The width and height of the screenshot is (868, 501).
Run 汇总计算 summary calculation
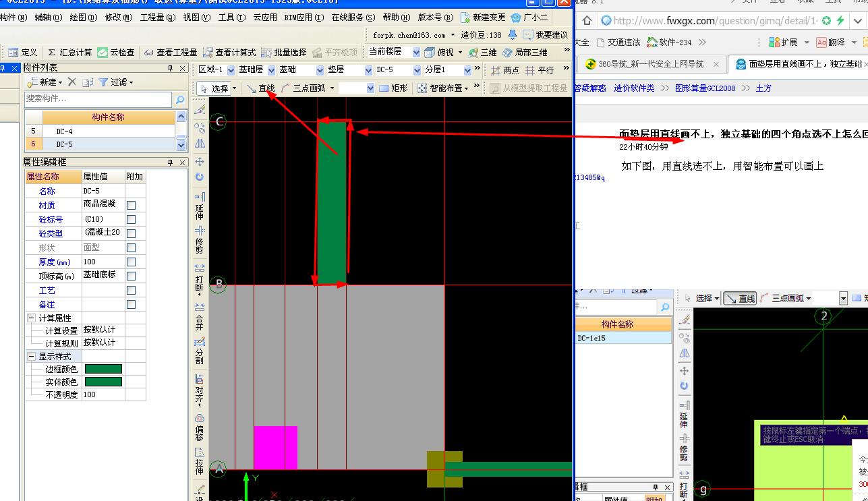(x=69, y=52)
